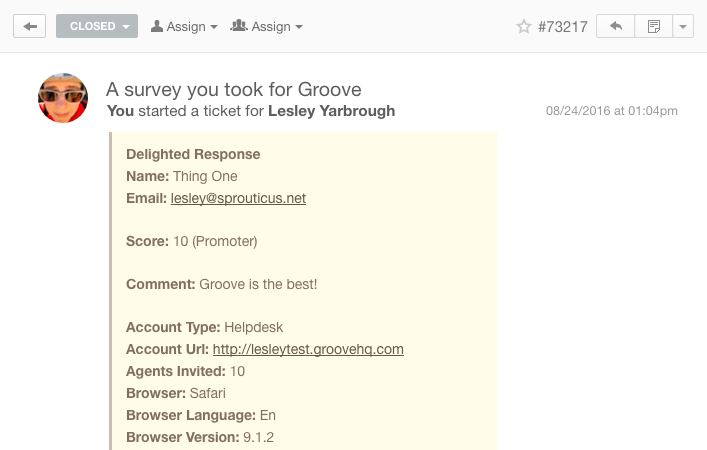The width and height of the screenshot is (707, 450).
Task: Click the 'Score: 10 (Promoter)' line
Action: (x=192, y=241)
